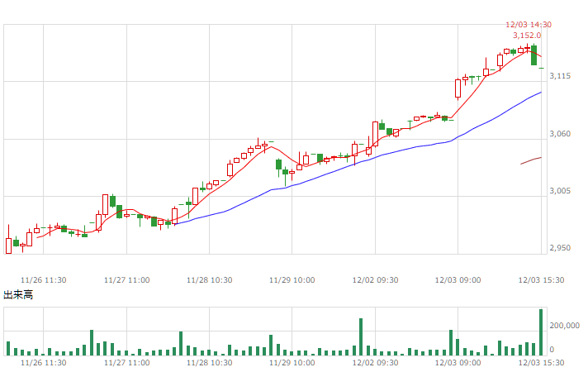Click the tallest volume bar at the chart's end
Screen dimensions: 588x372
click(541, 332)
